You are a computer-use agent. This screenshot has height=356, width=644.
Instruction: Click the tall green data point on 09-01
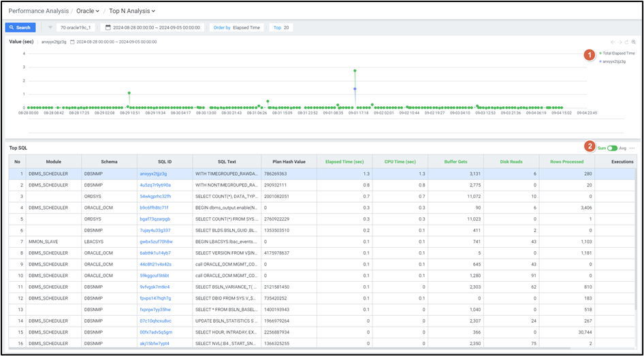coord(355,70)
